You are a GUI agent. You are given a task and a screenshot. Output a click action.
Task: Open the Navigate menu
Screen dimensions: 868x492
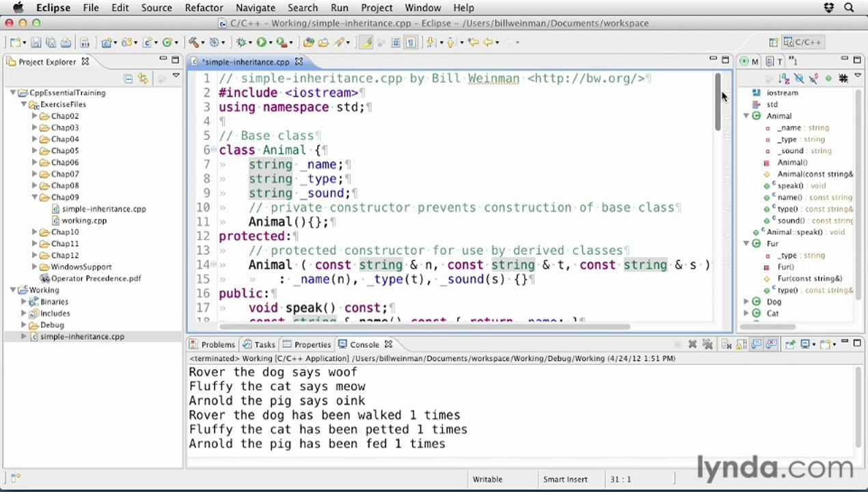pyautogui.click(x=256, y=8)
